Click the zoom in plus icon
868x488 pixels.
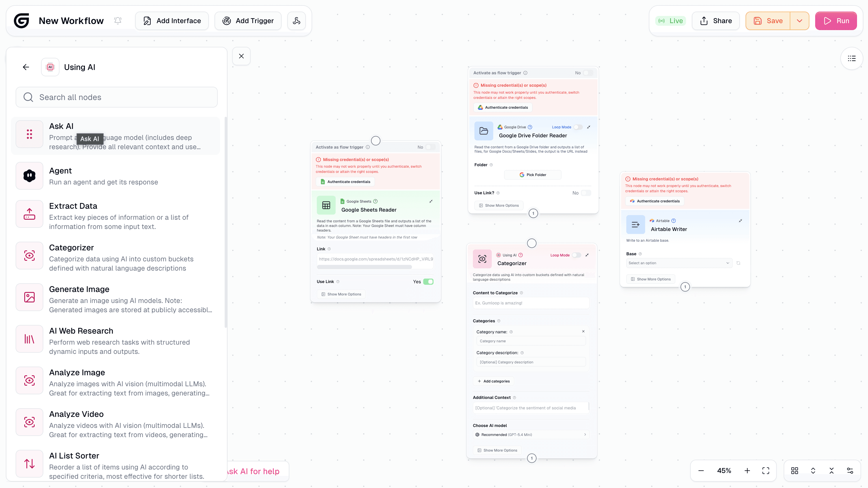click(747, 470)
